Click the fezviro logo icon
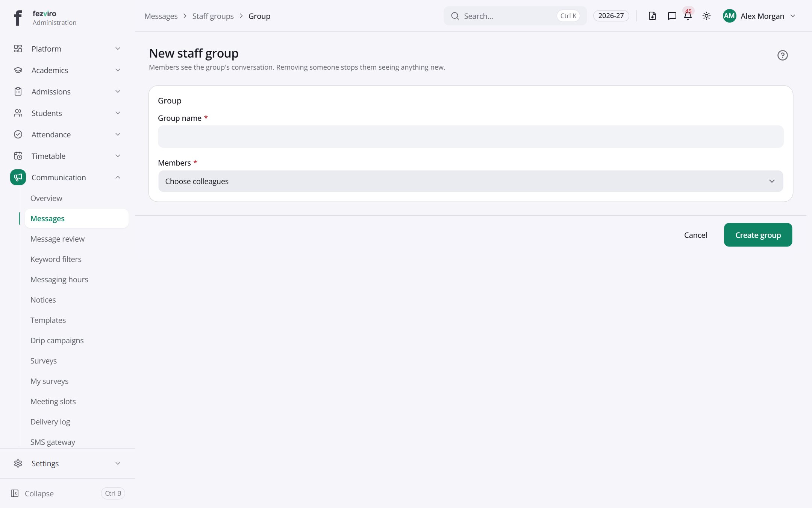Image resolution: width=812 pixels, height=508 pixels. pyautogui.click(x=18, y=18)
